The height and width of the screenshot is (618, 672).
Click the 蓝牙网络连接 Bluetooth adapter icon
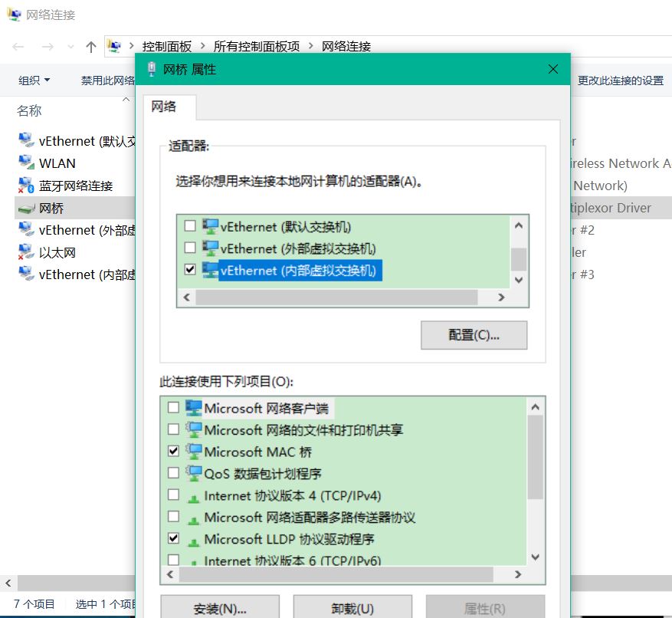[25, 185]
